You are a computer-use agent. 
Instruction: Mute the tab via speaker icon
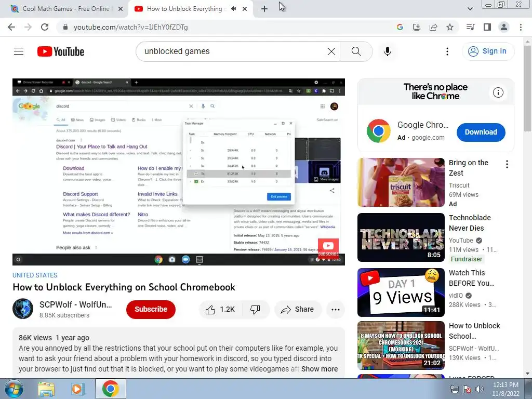233,9
